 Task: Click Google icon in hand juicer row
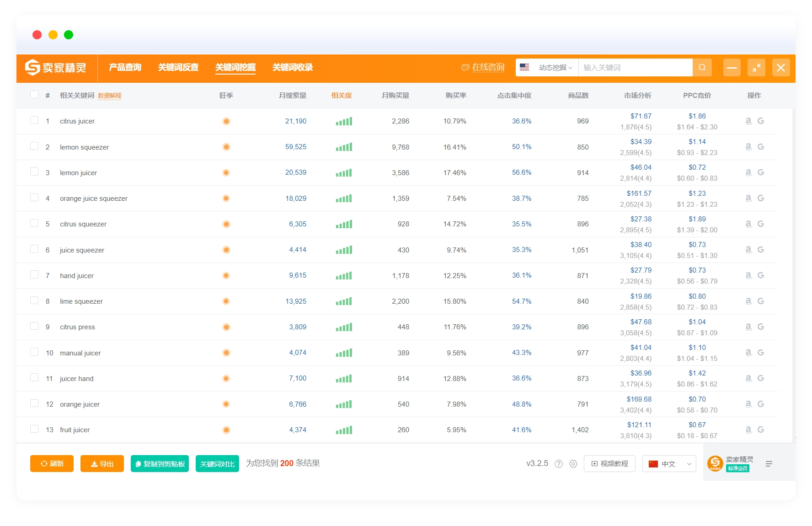761,275
